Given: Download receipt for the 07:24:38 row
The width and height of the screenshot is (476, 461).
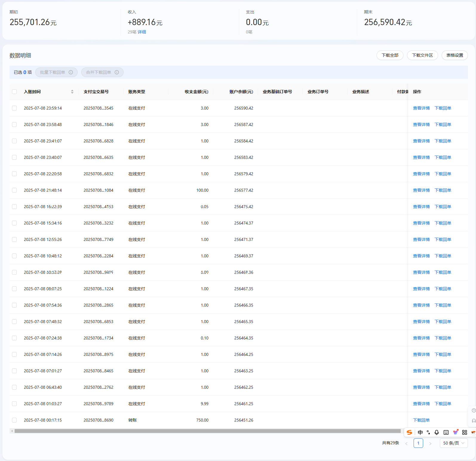Looking at the screenshot, I should [x=443, y=338].
